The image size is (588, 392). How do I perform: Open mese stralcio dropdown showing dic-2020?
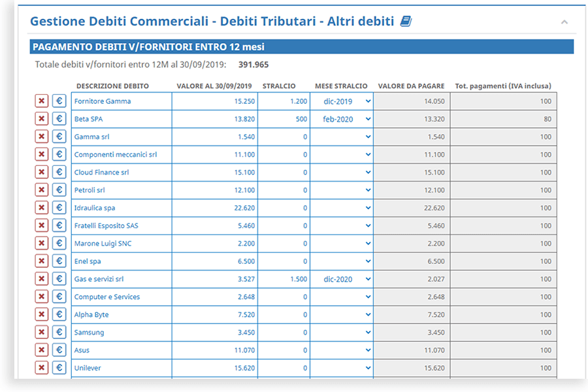point(342,279)
